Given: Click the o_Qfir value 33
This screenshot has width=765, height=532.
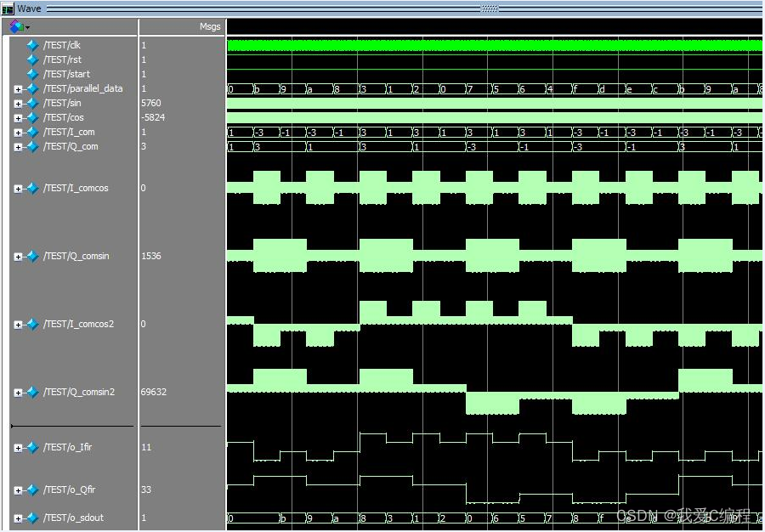Looking at the screenshot, I should 146,490.
